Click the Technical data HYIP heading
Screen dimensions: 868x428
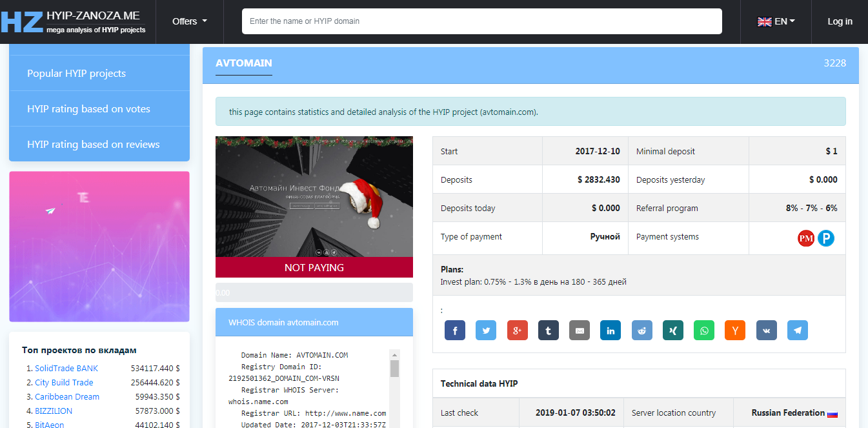pyautogui.click(x=479, y=383)
